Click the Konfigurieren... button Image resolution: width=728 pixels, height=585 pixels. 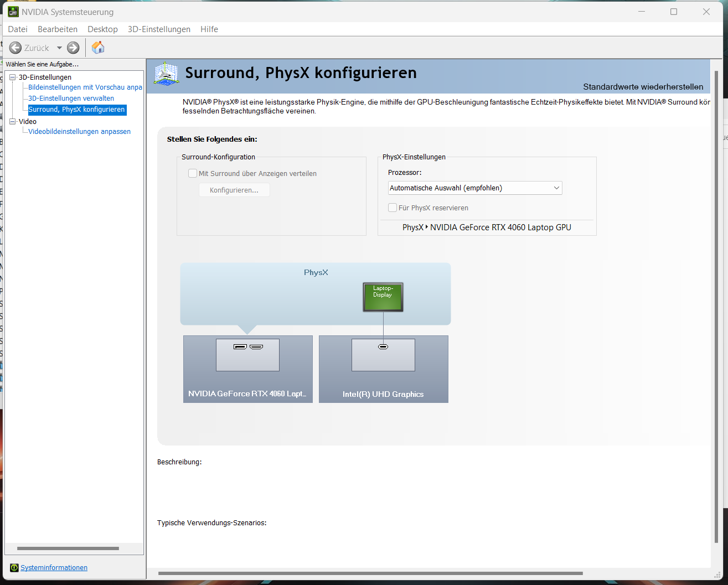(x=234, y=190)
